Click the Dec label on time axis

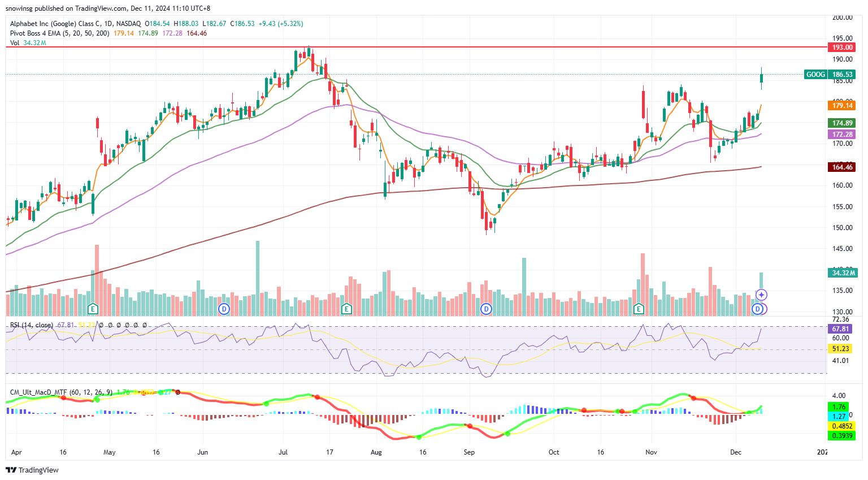point(736,452)
